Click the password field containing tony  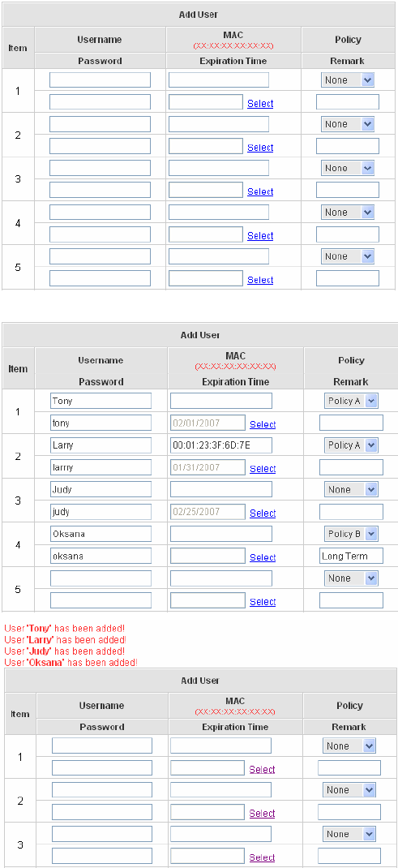tap(101, 423)
